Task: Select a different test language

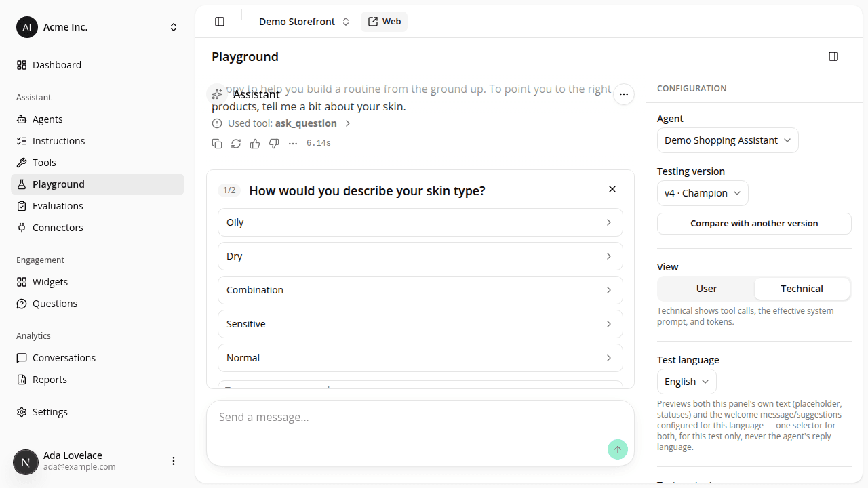Action: tap(687, 382)
